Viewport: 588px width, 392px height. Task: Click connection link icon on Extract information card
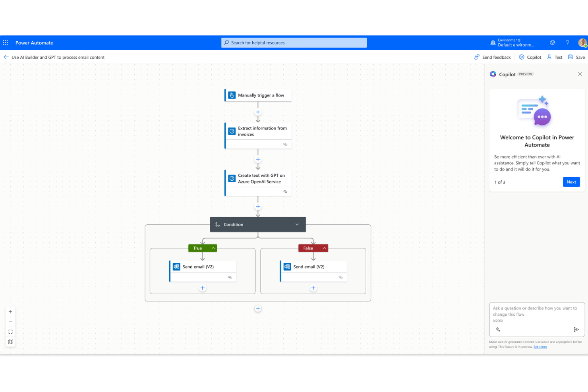tap(285, 144)
